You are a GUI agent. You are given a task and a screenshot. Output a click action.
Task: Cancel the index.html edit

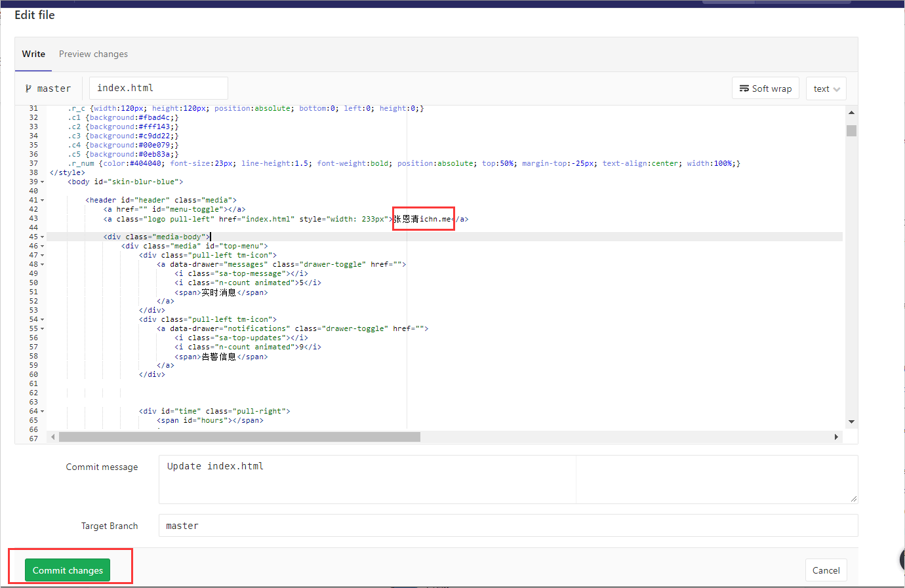coord(826,570)
